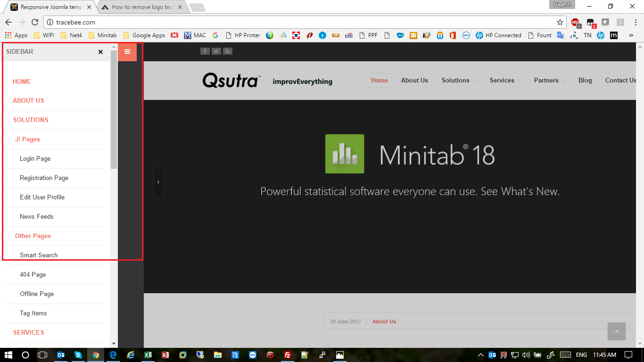Open Tag Items in the sidebar

click(33, 313)
